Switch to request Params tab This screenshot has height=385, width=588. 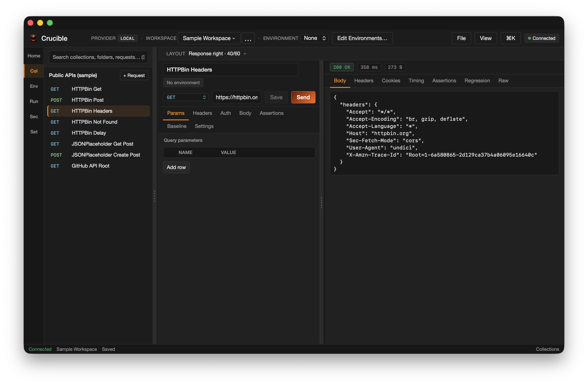pyautogui.click(x=176, y=113)
